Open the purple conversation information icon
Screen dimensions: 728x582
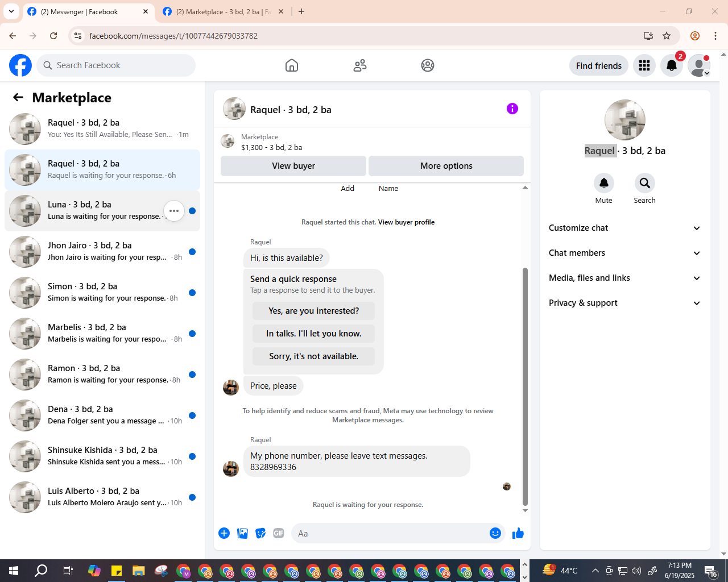click(x=512, y=109)
